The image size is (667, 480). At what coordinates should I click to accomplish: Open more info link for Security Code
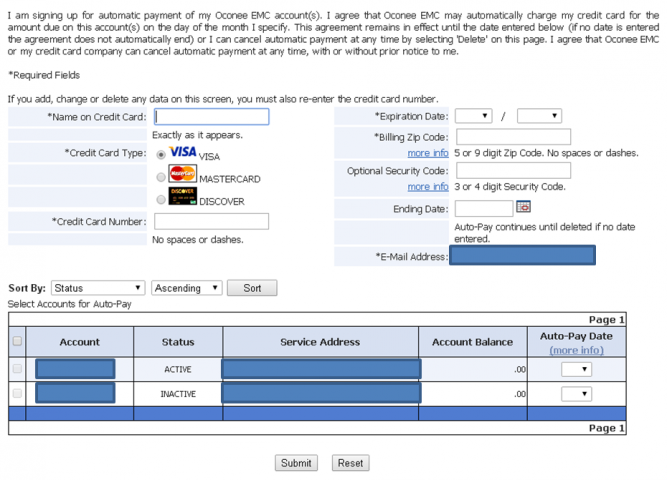(428, 187)
